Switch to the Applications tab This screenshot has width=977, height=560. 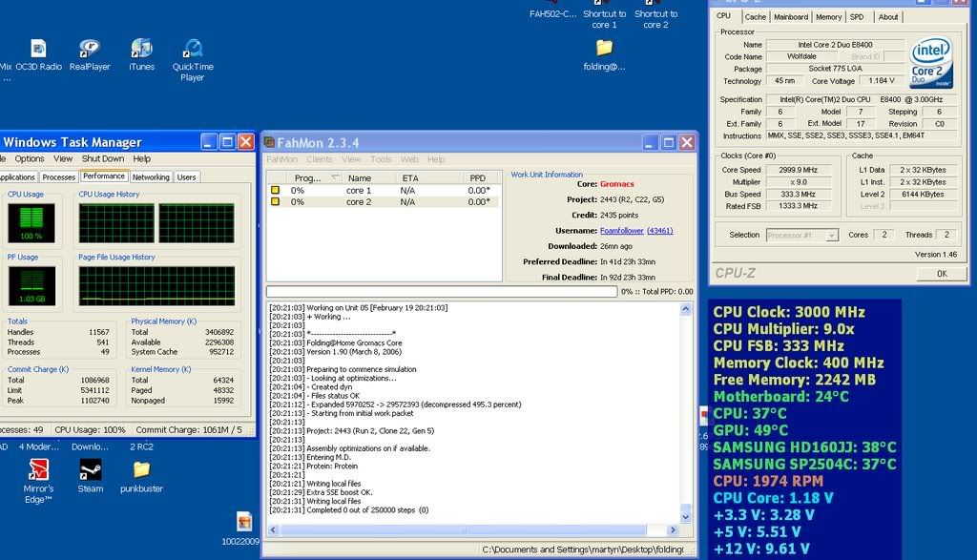(18, 177)
